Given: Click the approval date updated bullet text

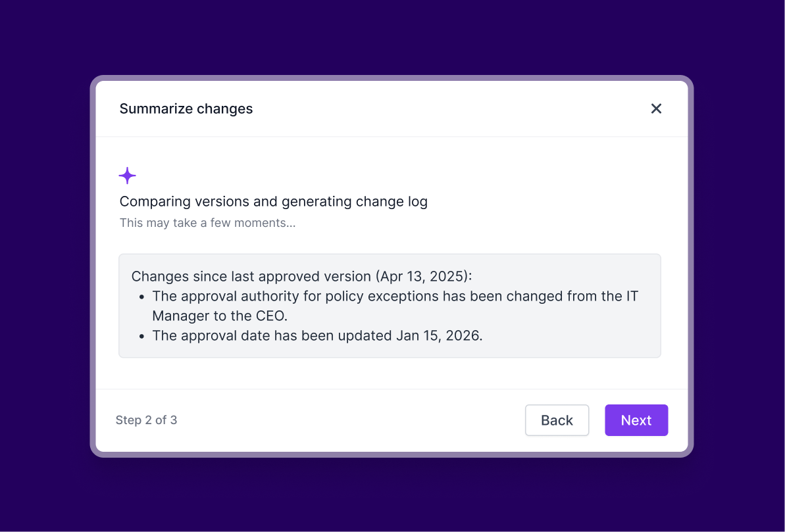Looking at the screenshot, I should 317,335.
